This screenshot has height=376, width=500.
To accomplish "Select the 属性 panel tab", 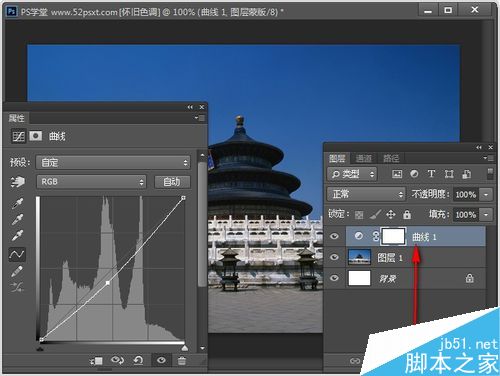I will (x=16, y=118).
